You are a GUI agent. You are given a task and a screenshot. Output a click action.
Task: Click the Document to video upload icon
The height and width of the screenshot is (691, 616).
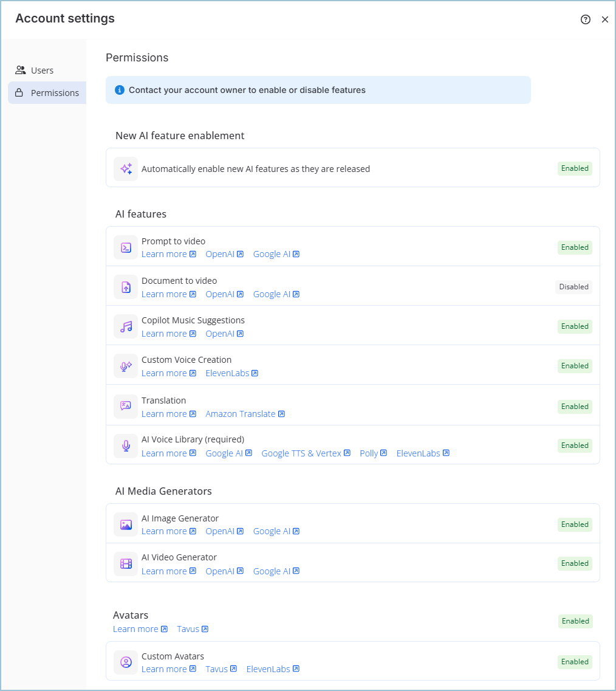[125, 287]
